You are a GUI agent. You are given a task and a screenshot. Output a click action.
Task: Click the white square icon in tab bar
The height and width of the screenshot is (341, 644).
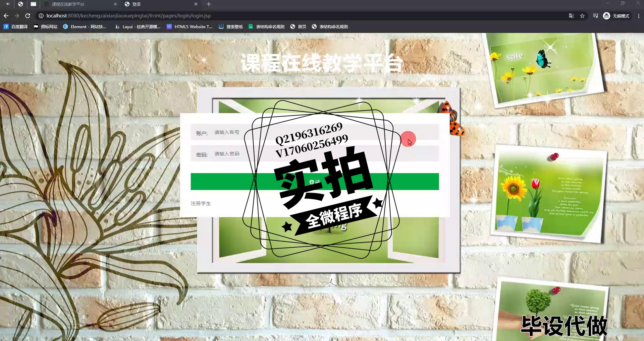33,4
